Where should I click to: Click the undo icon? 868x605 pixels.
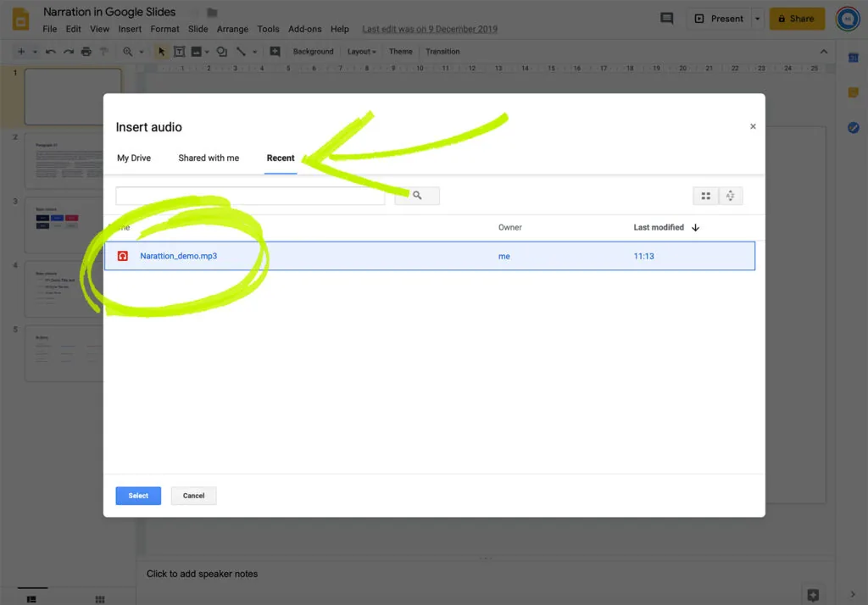pyautogui.click(x=50, y=52)
